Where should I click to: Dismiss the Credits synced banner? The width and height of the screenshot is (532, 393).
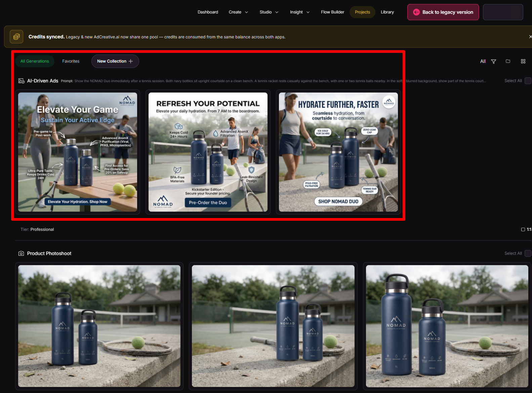click(x=530, y=37)
